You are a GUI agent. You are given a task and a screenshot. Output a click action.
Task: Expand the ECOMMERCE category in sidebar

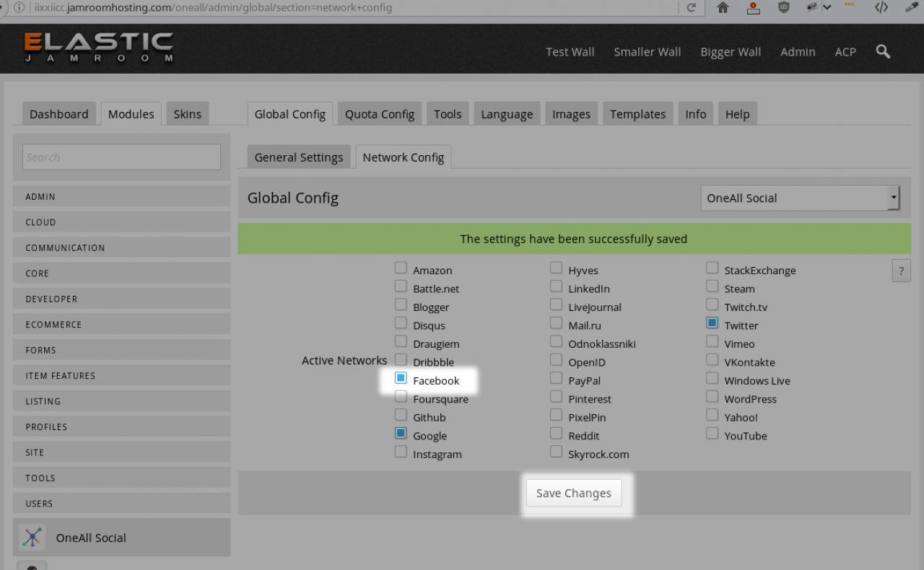click(121, 325)
